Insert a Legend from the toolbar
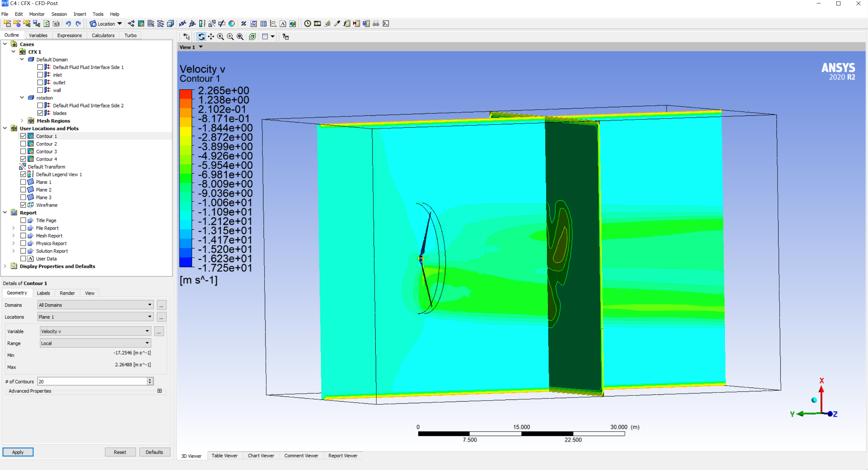This screenshot has width=868, height=470. (202, 23)
